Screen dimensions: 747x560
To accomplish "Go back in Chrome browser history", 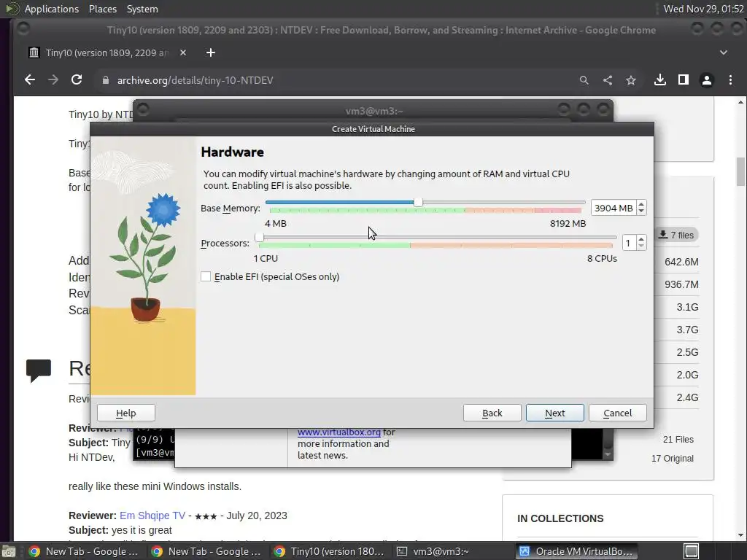I will coord(29,80).
